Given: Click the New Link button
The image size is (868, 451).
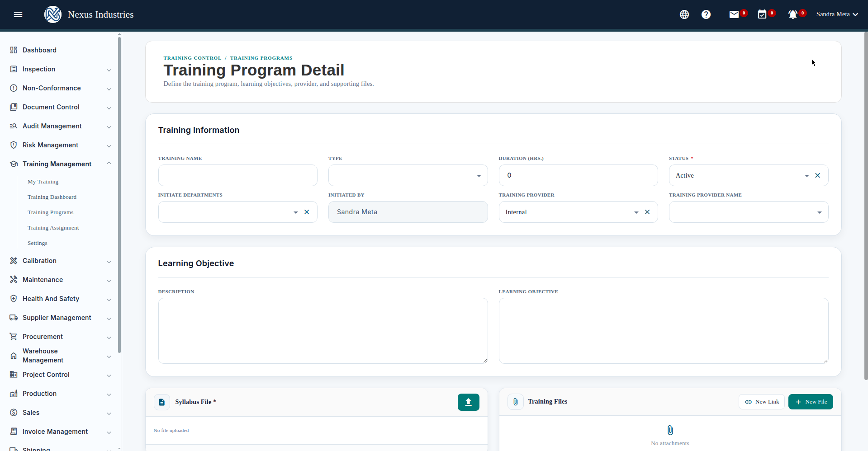Looking at the screenshot, I should 762,402.
